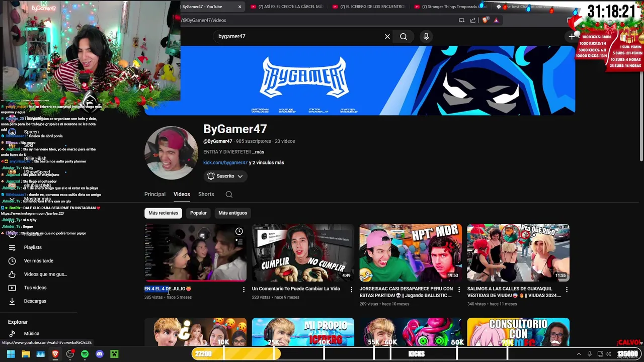Search within the ByGamer47 channel

[229, 194]
